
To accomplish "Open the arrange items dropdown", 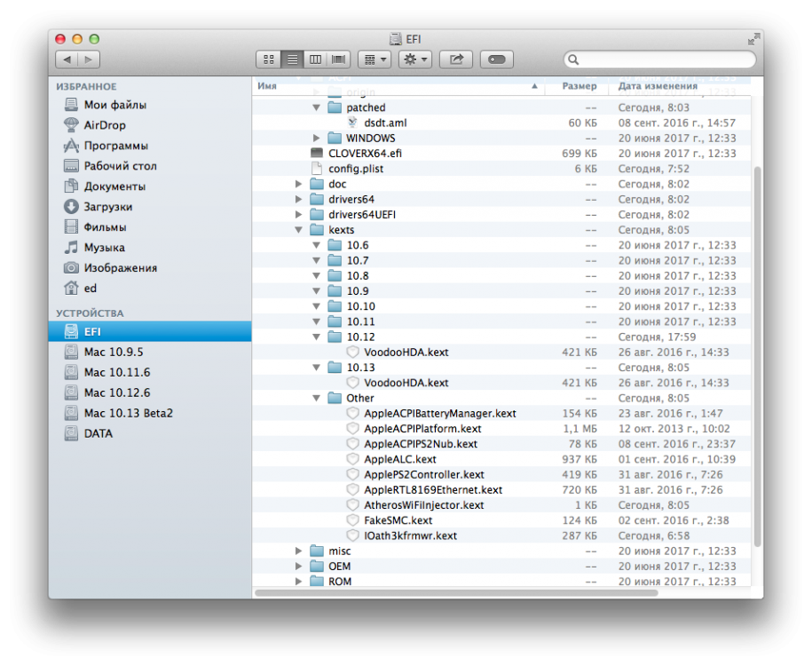I will pos(374,59).
